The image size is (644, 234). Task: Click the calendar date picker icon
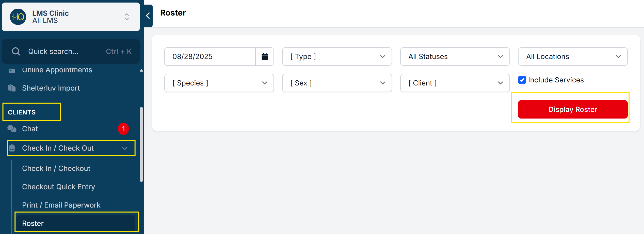click(265, 56)
